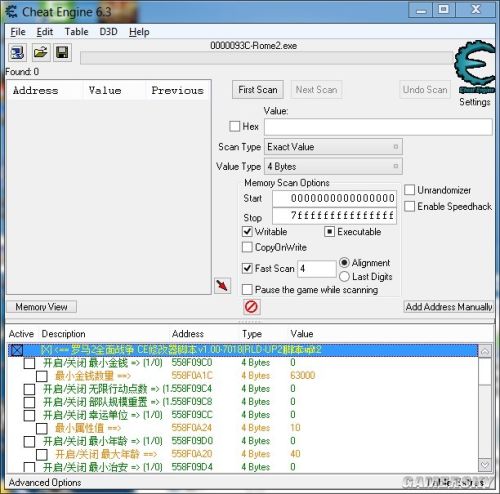This screenshot has width=500, height=494.
Task: Check Pause the game while scanning
Action: 247,290
